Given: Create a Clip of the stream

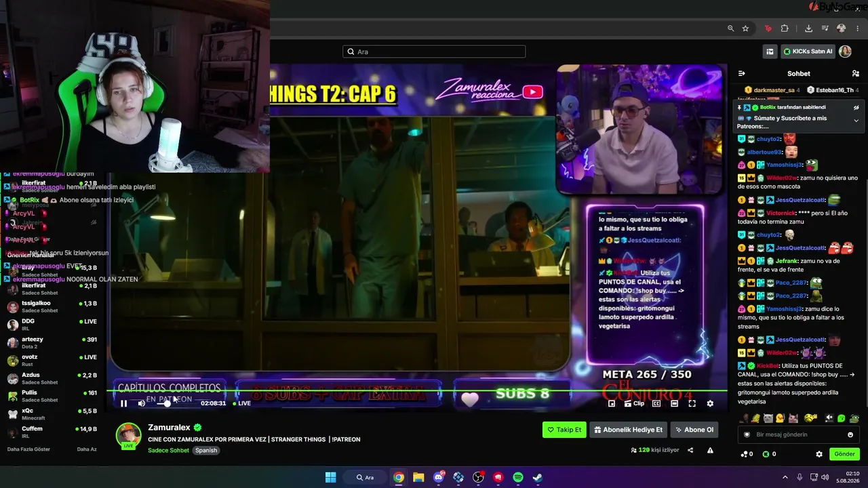Looking at the screenshot, I should (634, 403).
